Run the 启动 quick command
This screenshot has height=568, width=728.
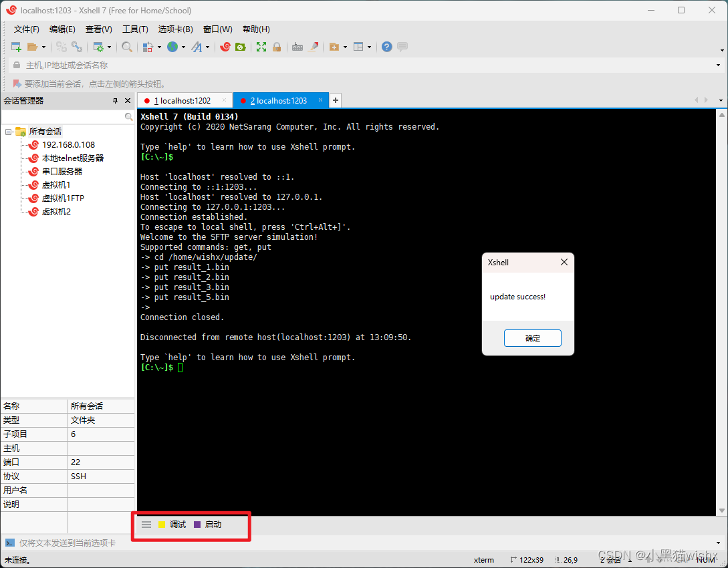point(213,524)
